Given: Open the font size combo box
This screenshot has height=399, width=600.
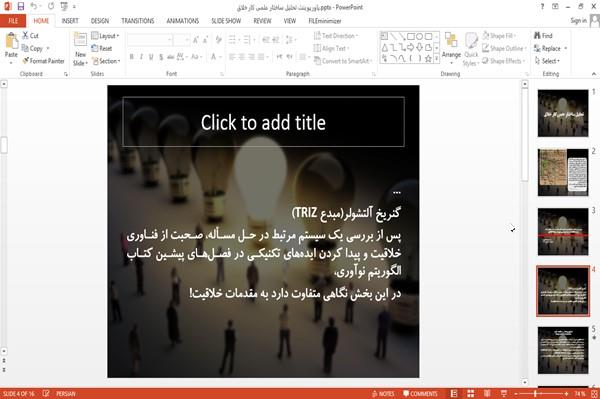Looking at the screenshot, I should point(181,40).
